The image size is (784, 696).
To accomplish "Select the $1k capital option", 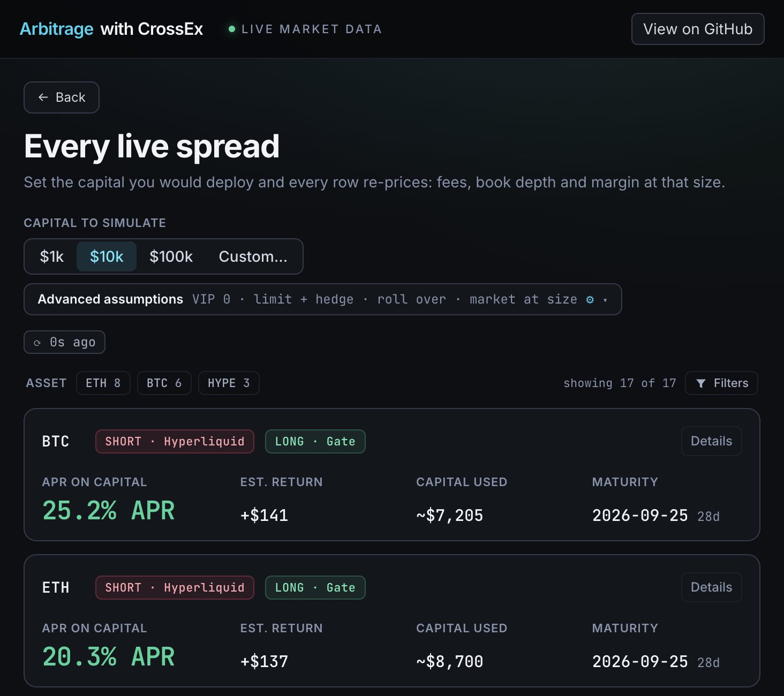I will point(52,256).
